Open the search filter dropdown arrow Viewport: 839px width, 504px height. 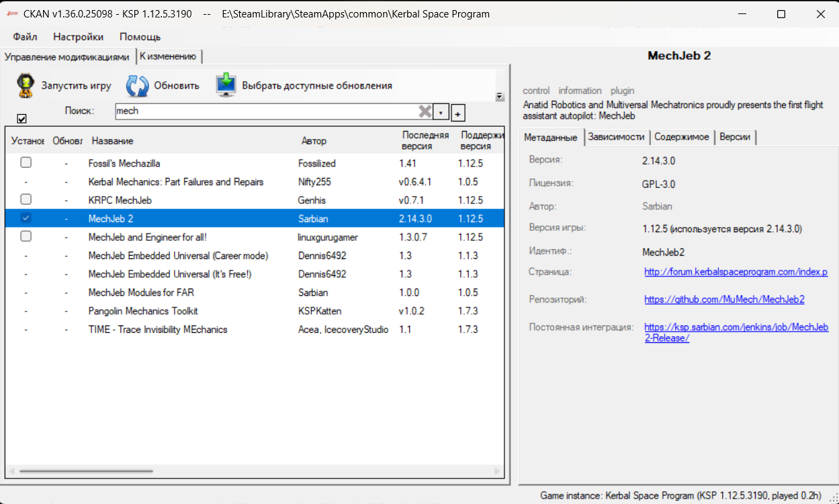pos(441,112)
